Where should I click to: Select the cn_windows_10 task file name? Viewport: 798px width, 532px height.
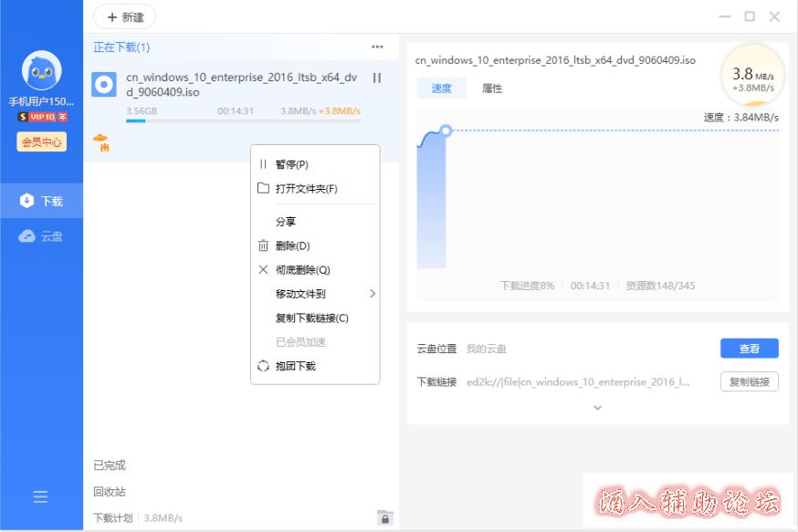[x=242, y=85]
